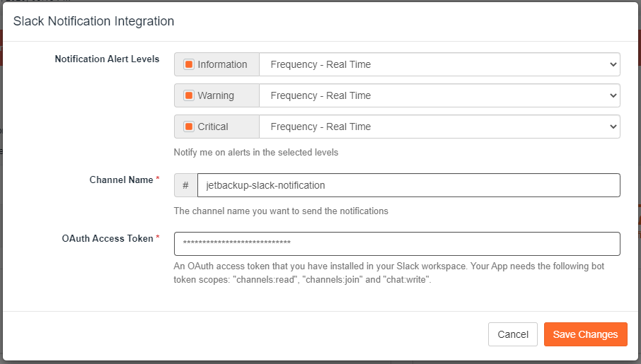Image resolution: width=641 pixels, height=364 pixels.
Task: Click the Save Changes button
Action: pyautogui.click(x=585, y=334)
